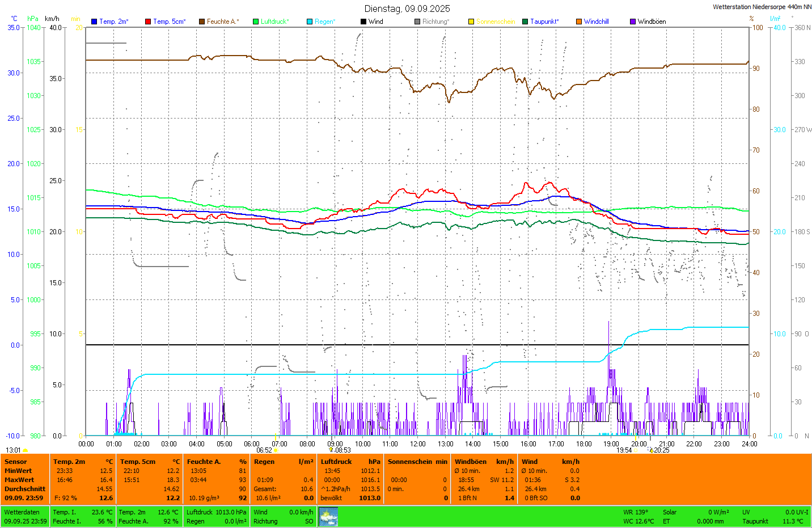This screenshot has width=812, height=528.
Task: Click the date title Dienstag, 09.09.2025
Action: [407, 9]
